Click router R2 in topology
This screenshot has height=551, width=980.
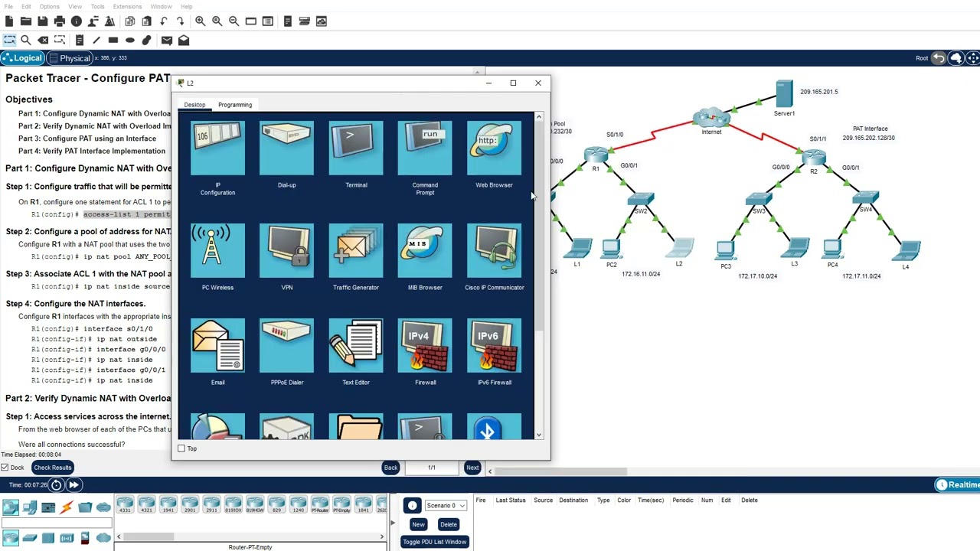pos(814,158)
